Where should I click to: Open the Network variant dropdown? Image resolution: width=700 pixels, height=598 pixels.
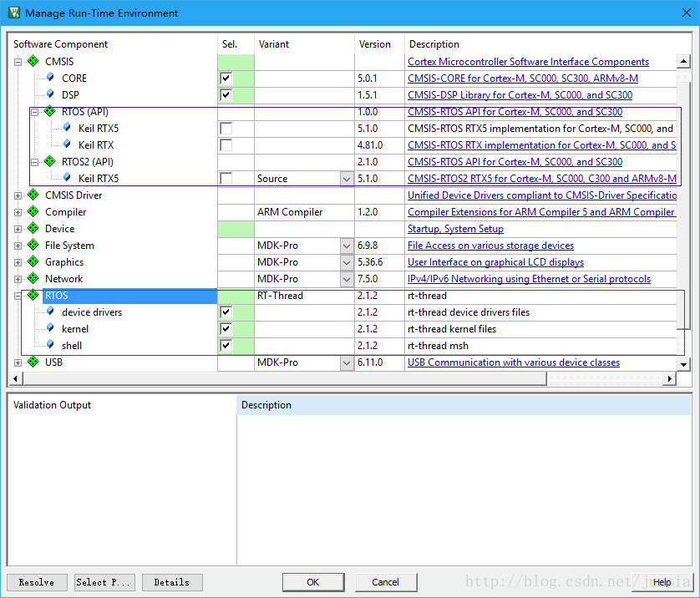[x=347, y=279]
